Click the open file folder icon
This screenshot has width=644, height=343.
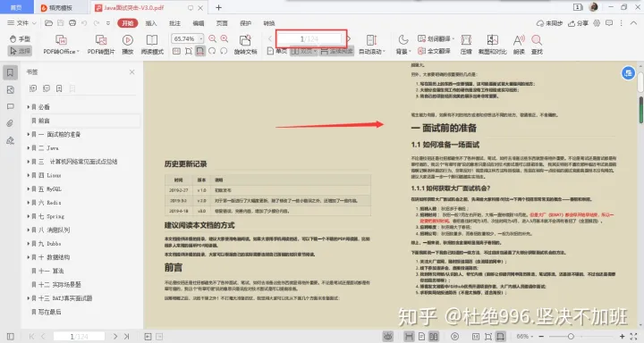(48, 23)
